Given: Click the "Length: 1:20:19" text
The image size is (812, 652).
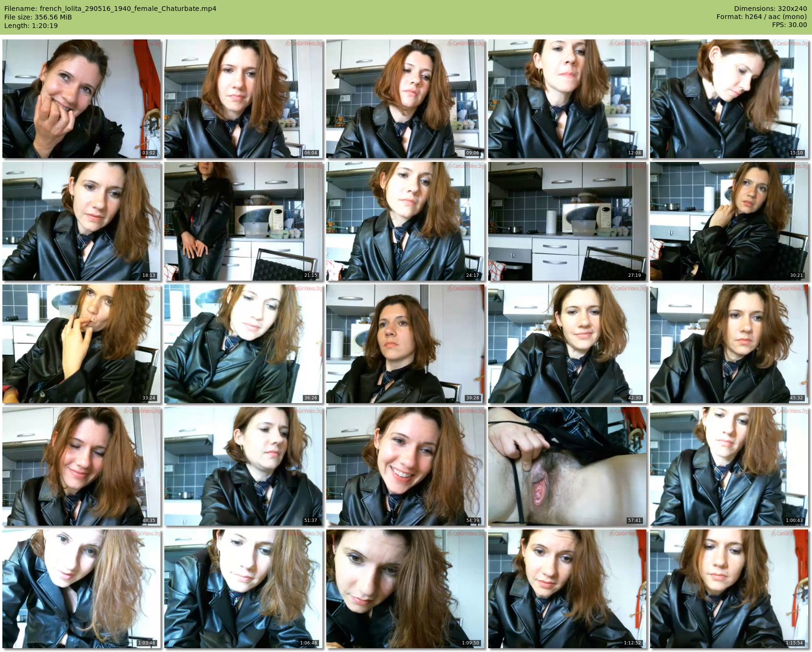Looking at the screenshot, I should pyautogui.click(x=31, y=26).
